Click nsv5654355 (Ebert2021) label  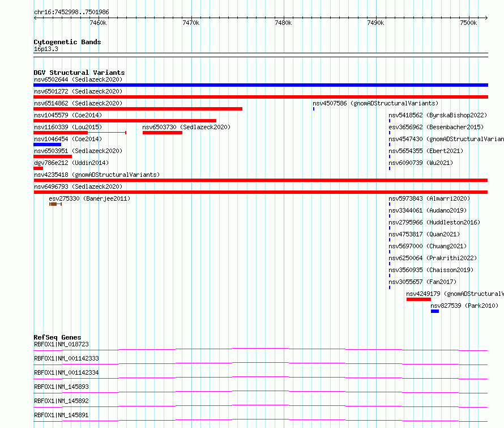[426, 151]
